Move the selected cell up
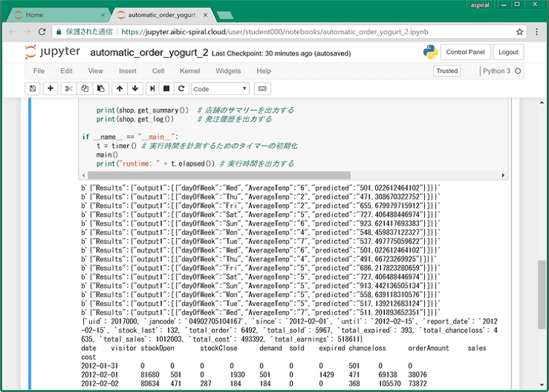The image size is (549, 392). coord(120,88)
